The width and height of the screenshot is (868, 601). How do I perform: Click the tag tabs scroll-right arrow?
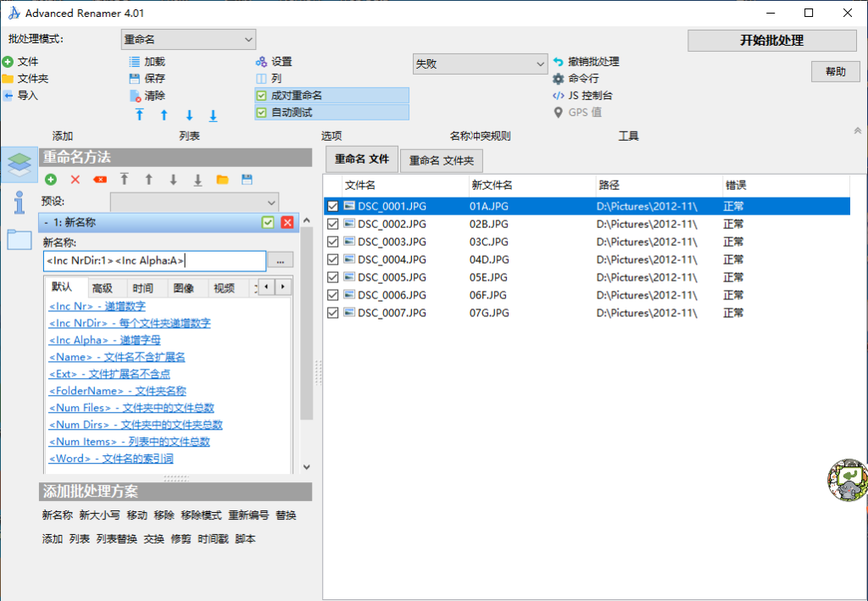click(x=283, y=287)
